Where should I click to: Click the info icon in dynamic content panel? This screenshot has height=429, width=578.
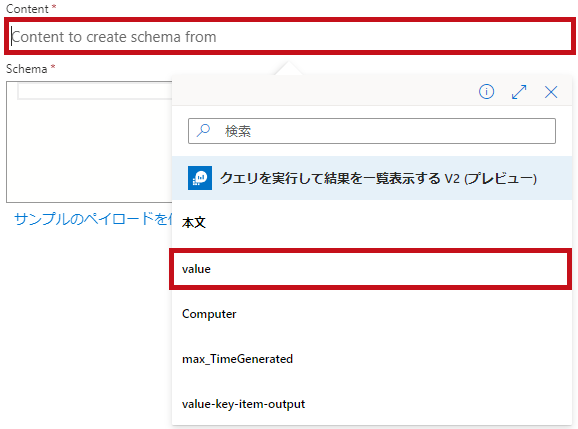pyautogui.click(x=486, y=91)
